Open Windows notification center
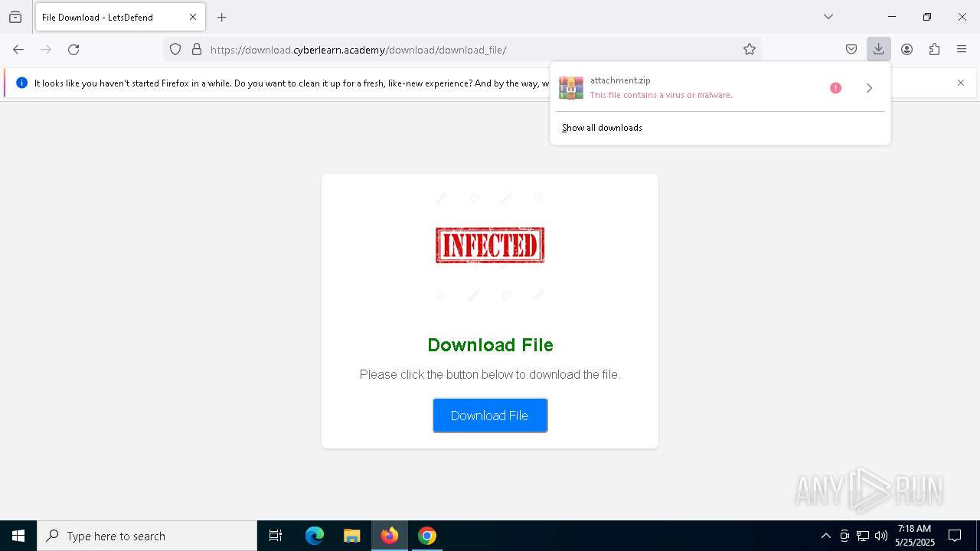This screenshot has width=980, height=551. tap(955, 536)
